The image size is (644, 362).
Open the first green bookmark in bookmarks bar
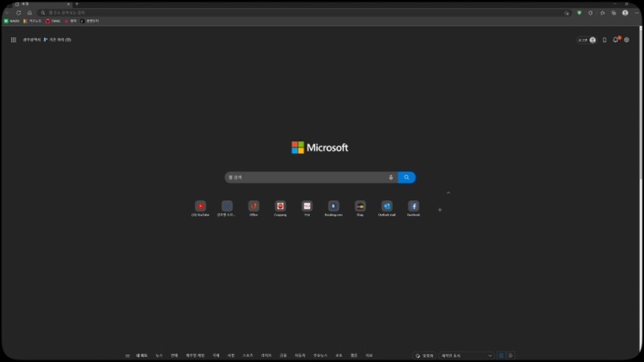(11, 21)
